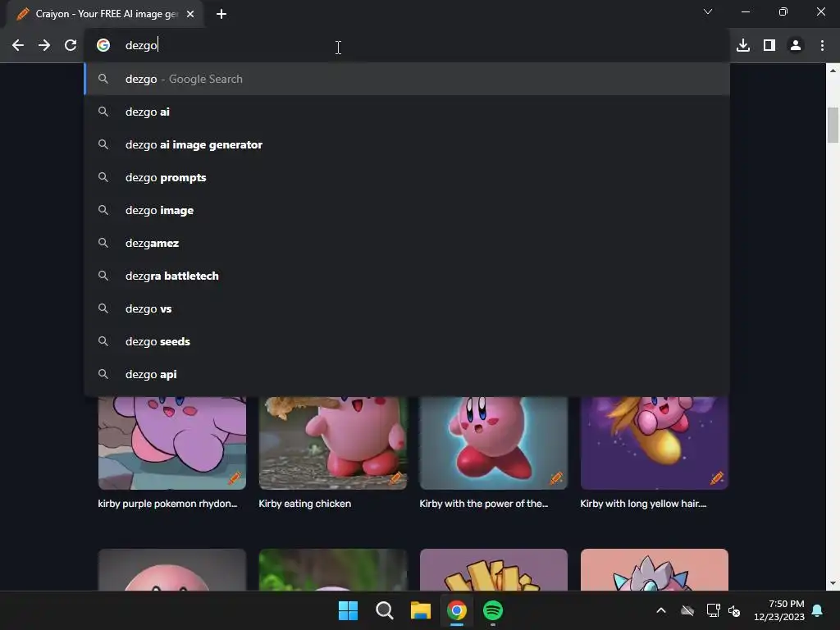The image size is (840, 630).
Task: Choose 'dezgo ai image generator' suggestion
Action: pos(407,144)
